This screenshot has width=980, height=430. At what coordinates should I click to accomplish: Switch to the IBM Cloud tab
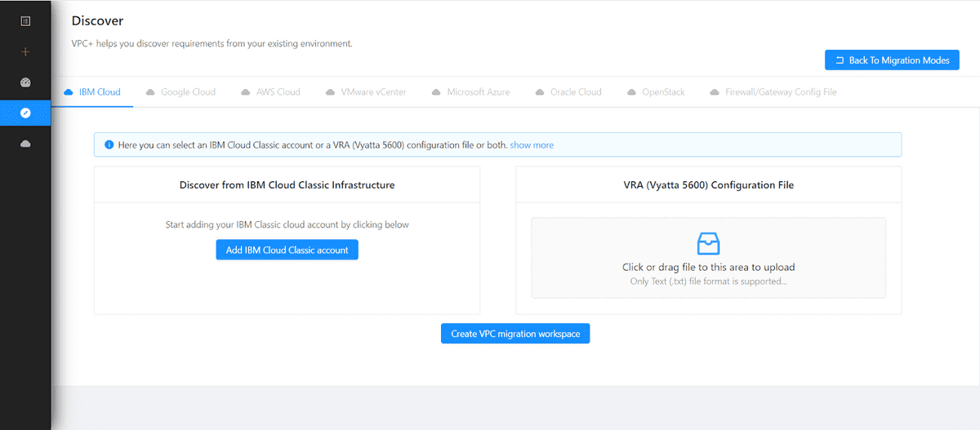(x=91, y=92)
